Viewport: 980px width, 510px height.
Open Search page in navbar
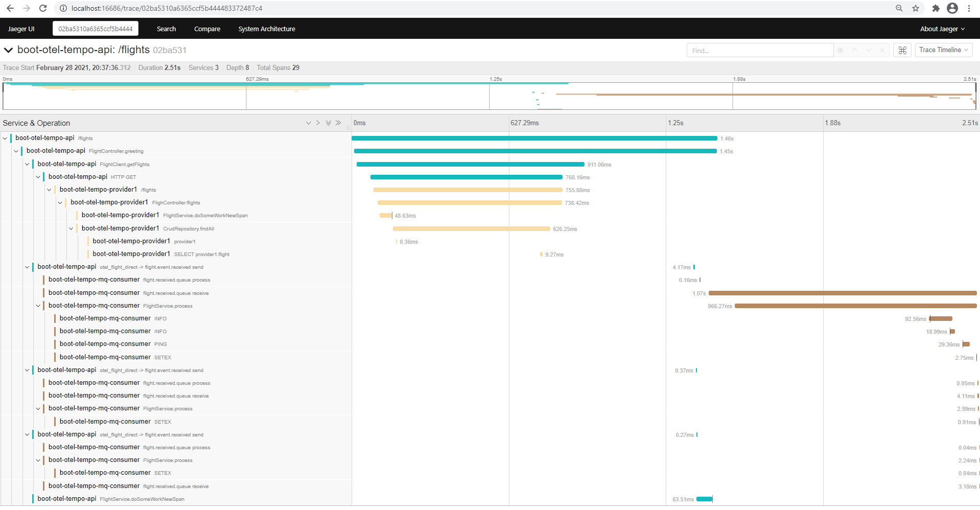point(166,29)
